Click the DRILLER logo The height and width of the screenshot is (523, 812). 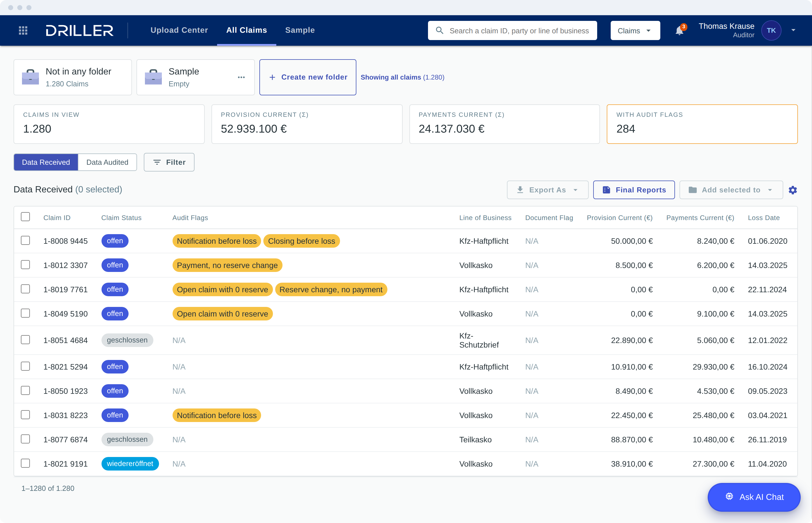tap(80, 30)
